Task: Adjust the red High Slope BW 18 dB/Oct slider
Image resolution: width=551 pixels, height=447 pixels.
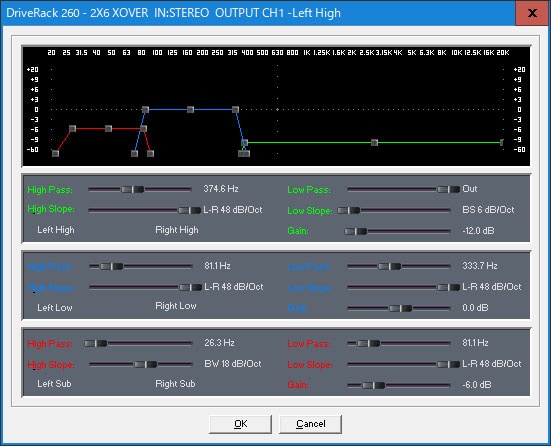Action: 145,364
